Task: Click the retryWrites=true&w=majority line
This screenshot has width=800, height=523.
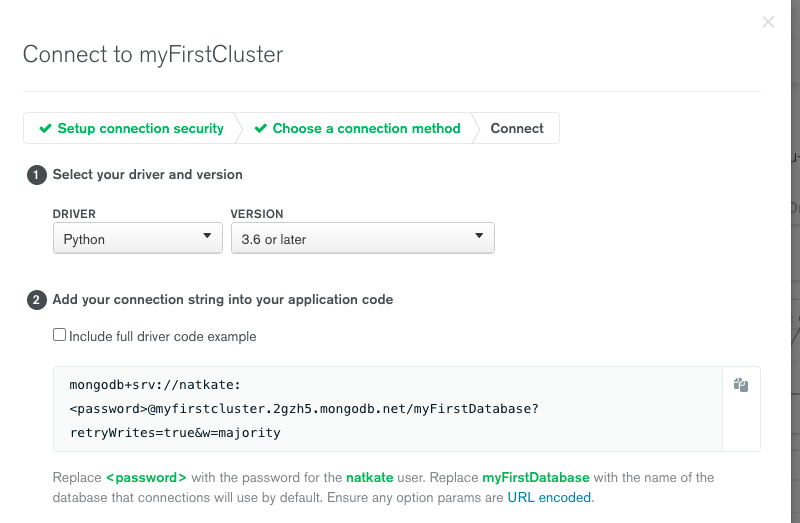Action: click(175, 433)
